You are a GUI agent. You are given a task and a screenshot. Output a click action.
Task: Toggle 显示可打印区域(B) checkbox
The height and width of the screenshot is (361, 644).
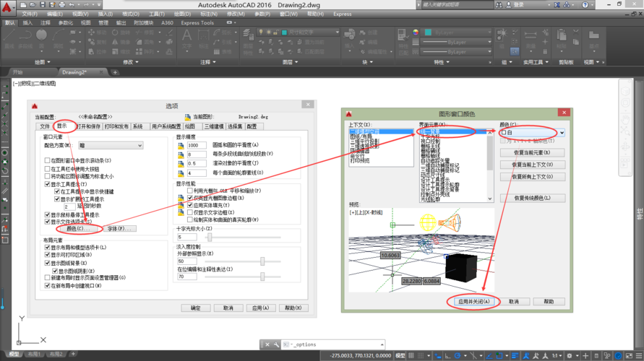point(47,255)
